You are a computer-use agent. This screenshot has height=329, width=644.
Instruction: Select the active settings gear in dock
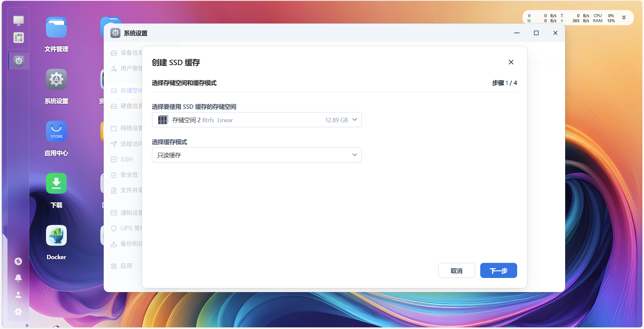click(19, 61)
